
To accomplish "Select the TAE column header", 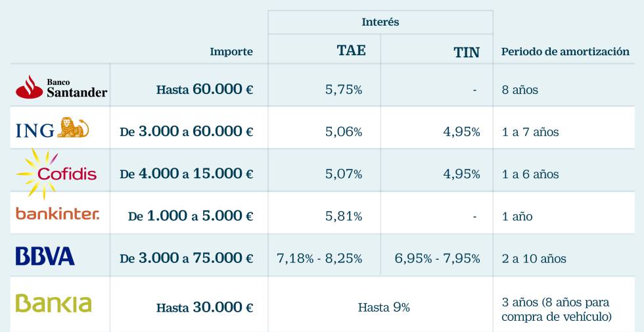I will 351,51.
